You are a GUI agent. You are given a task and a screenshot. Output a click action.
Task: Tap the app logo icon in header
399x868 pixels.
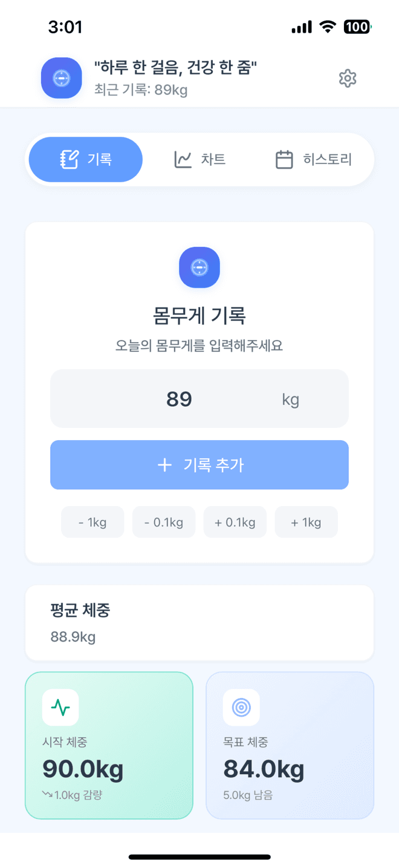[62, 78]
